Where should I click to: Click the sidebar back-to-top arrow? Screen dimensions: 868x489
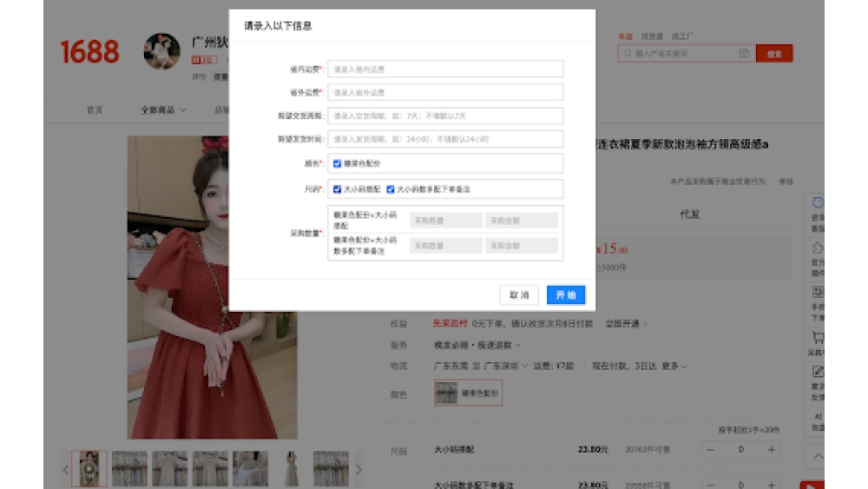coord(817,456)
